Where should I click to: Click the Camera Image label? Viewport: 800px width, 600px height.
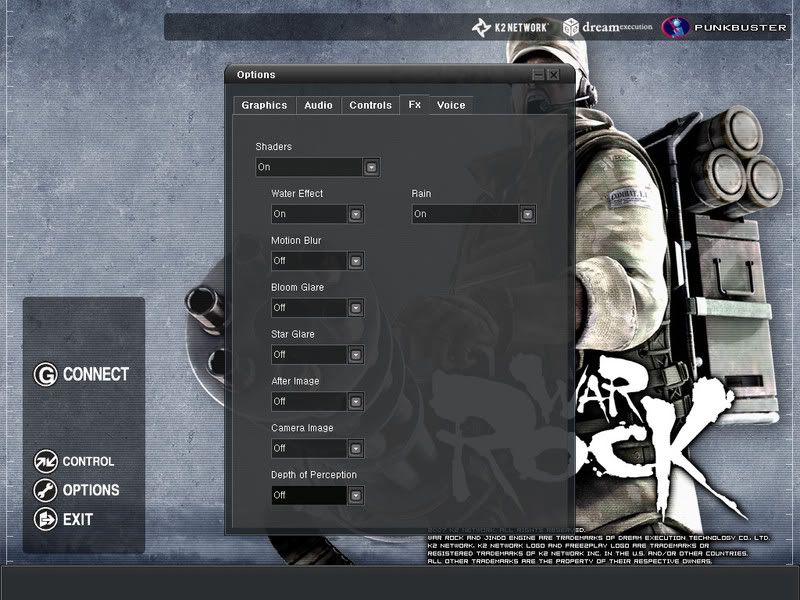(x=302, y=428)
